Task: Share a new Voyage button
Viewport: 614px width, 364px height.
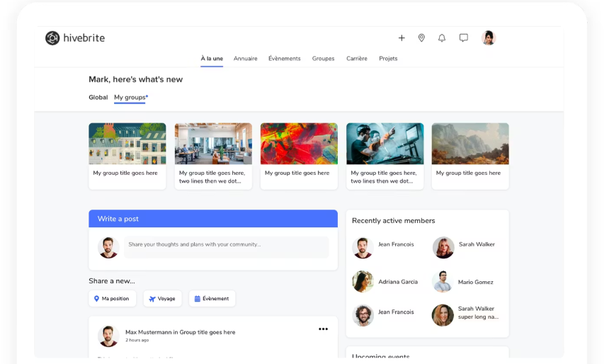Action: 162,298
